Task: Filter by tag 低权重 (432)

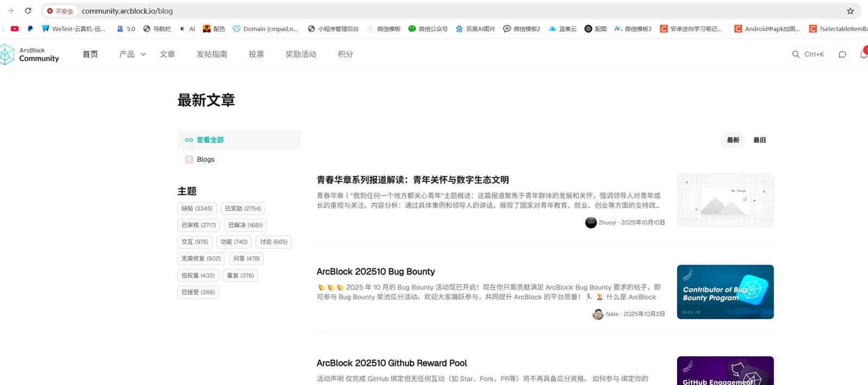Action: pyautogui.click(x=198, y=276)
